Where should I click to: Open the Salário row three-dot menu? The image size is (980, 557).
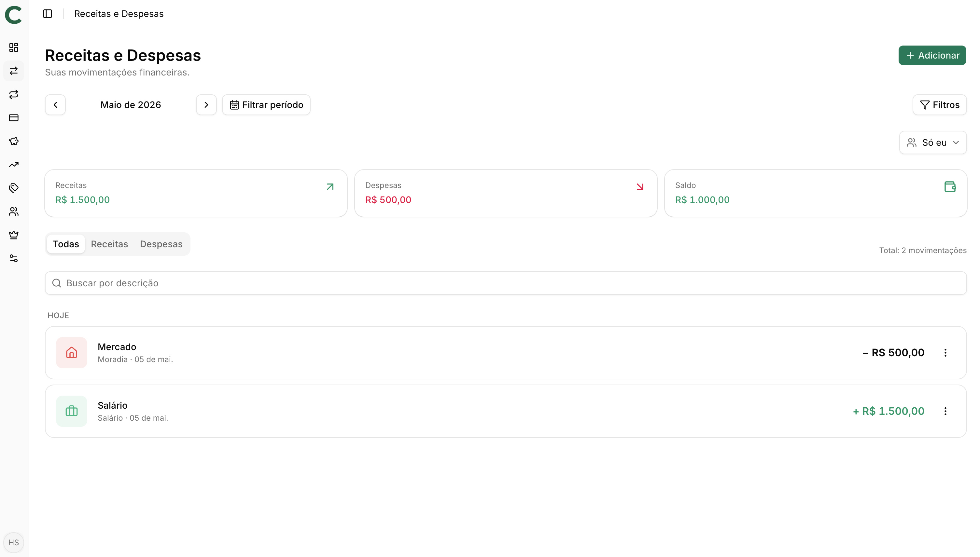(945, 411)
